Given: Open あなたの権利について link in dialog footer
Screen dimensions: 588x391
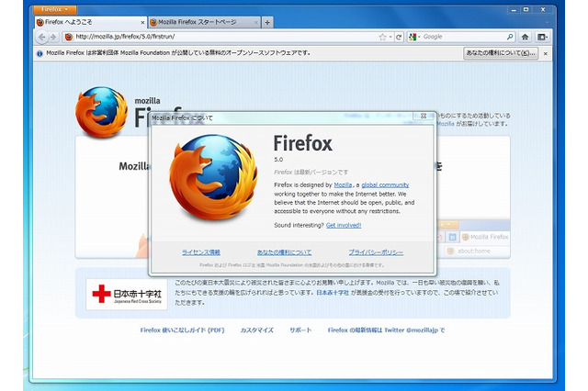Looking at the screenshot, I should coord(284,252).
